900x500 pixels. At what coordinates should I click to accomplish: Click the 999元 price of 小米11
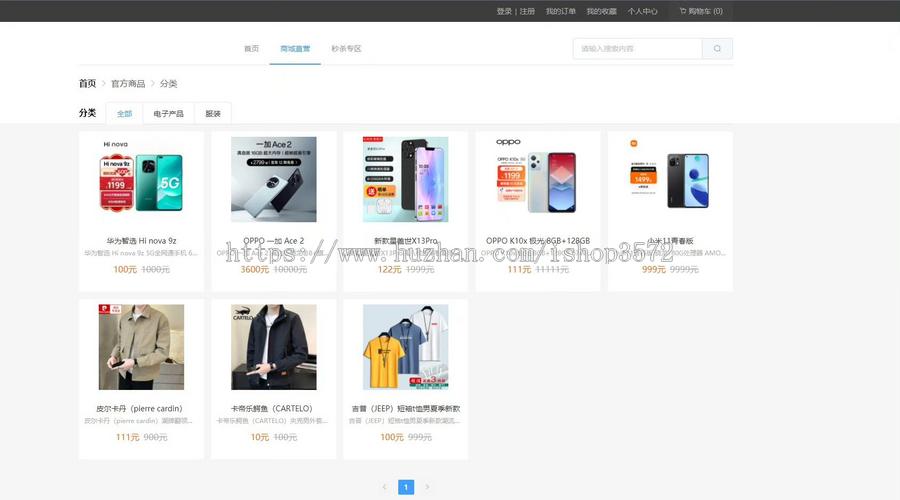[x=654, y=269]
